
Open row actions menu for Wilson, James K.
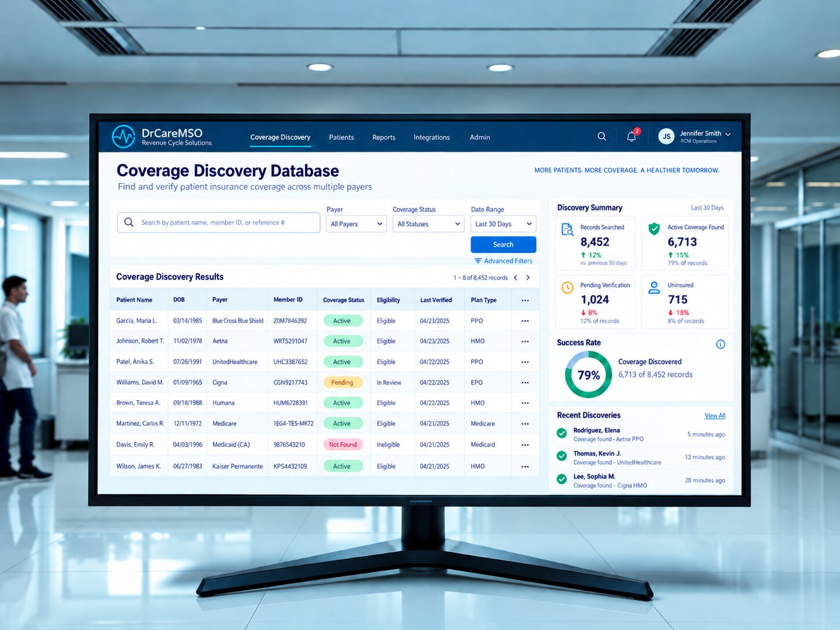coord(525,466)
